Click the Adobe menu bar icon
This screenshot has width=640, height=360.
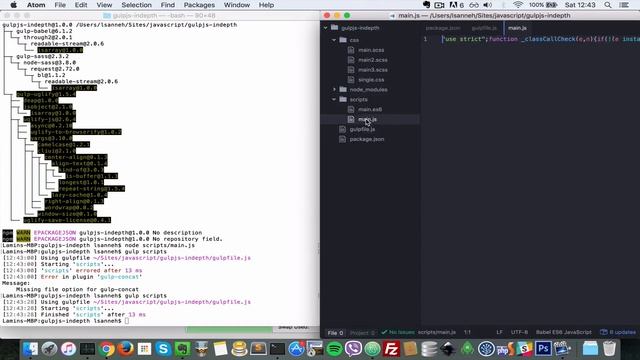point(456,5)
